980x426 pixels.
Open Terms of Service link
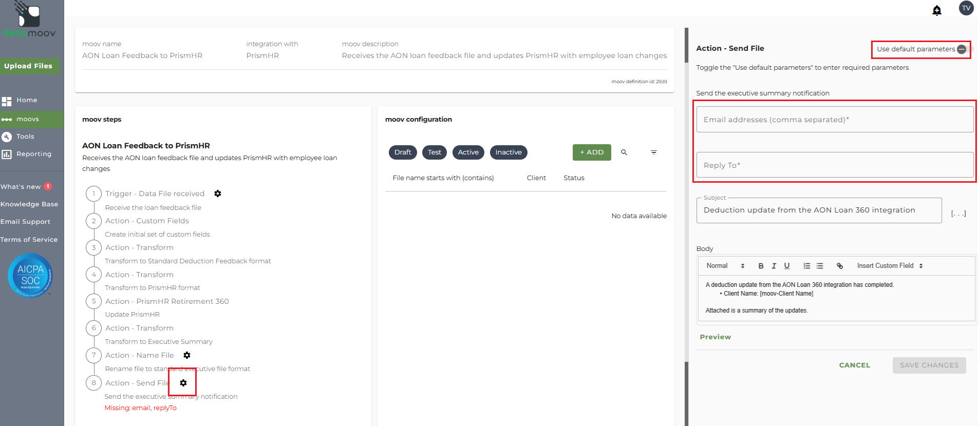click(x=29, y=240)
